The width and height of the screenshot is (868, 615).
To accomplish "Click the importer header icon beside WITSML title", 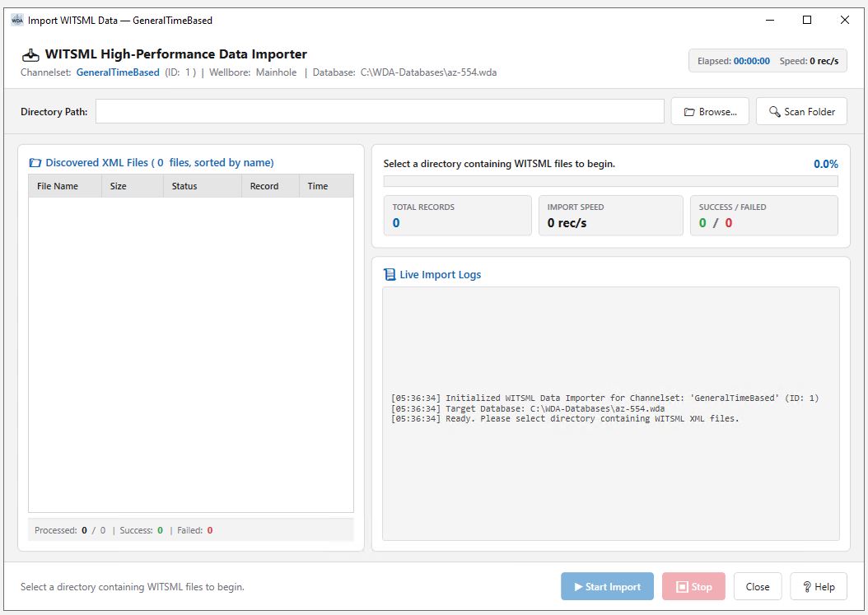I will tap(30, 55).
